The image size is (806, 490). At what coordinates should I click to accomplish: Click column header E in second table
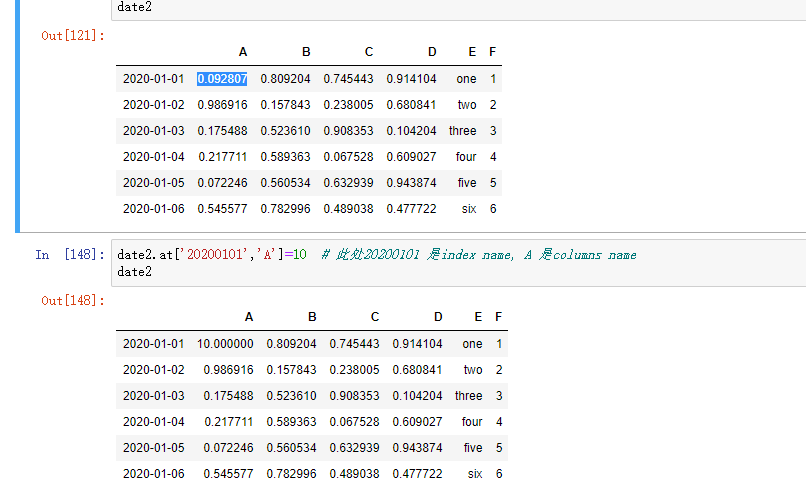pyautogui.click(x=478, y=317)
